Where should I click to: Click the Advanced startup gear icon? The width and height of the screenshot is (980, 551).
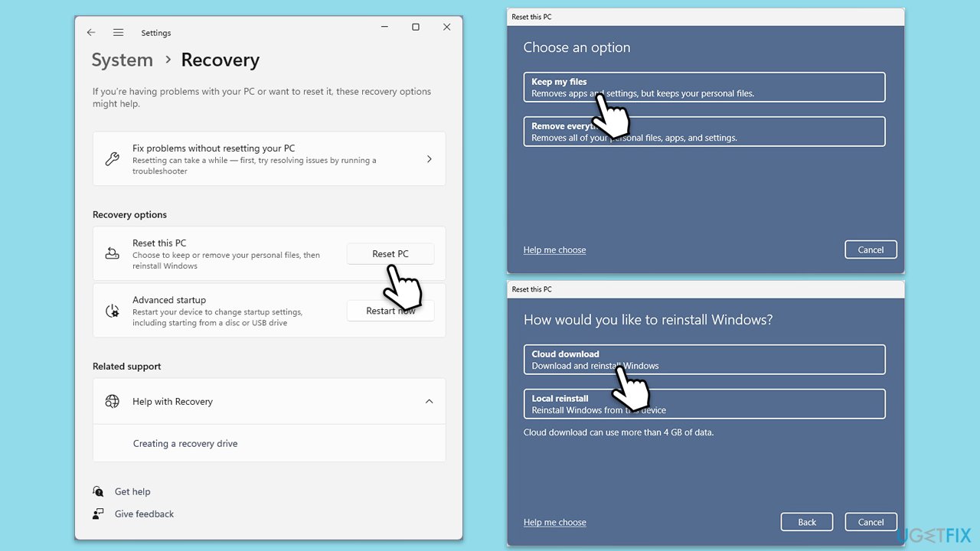coord(112,311)
